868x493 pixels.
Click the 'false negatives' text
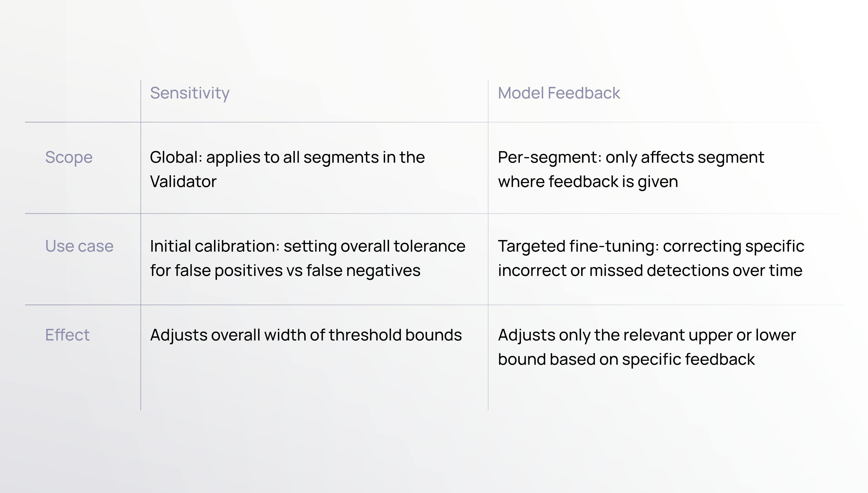click(363, 271)
